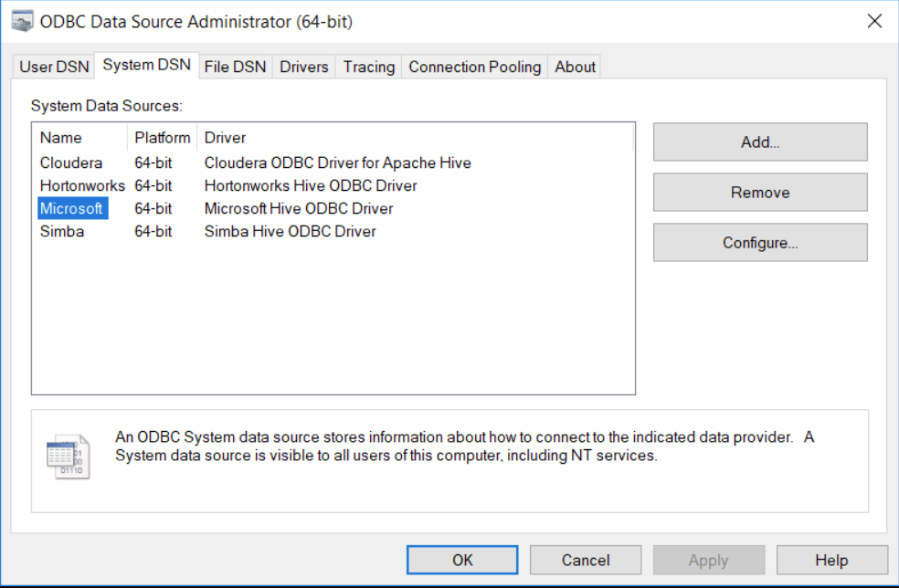Switch to Connection Pooling tab
The width and height of the screenshot is (899, 588).
coord(475,67)
